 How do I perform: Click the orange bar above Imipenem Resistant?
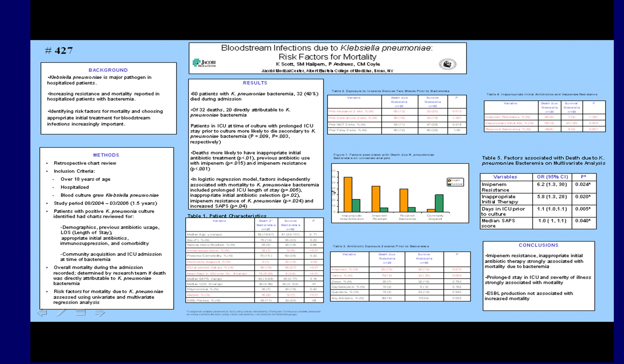tap(376, 199)
